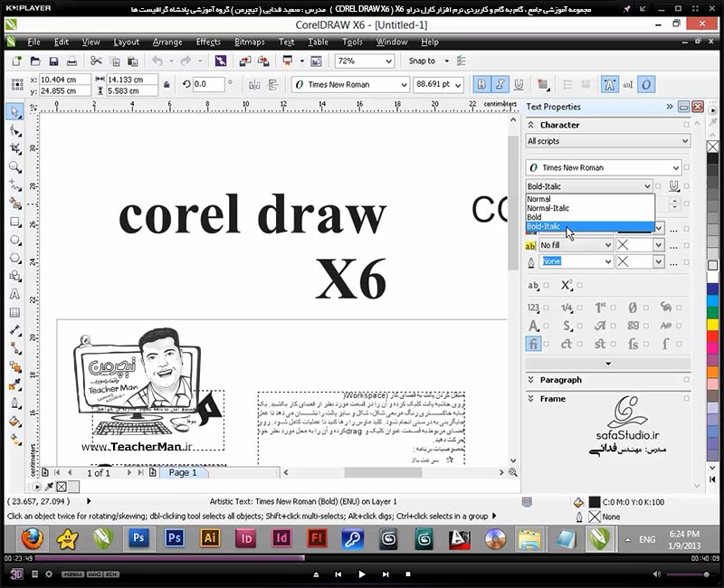Click the New document icon
The height and width of the screenshot is (588, 724).
16,61
